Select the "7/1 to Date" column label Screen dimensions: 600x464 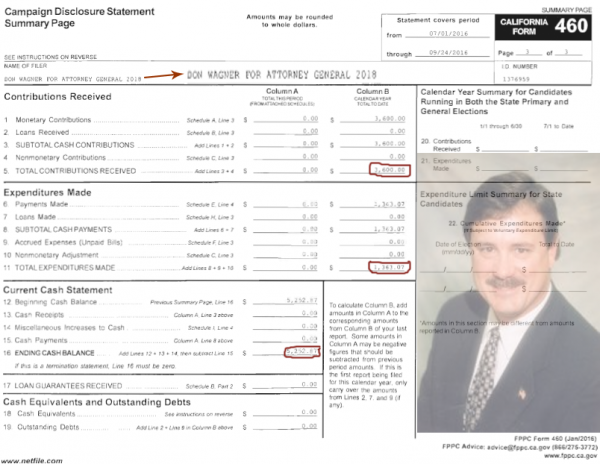click(x=559, y=126)
